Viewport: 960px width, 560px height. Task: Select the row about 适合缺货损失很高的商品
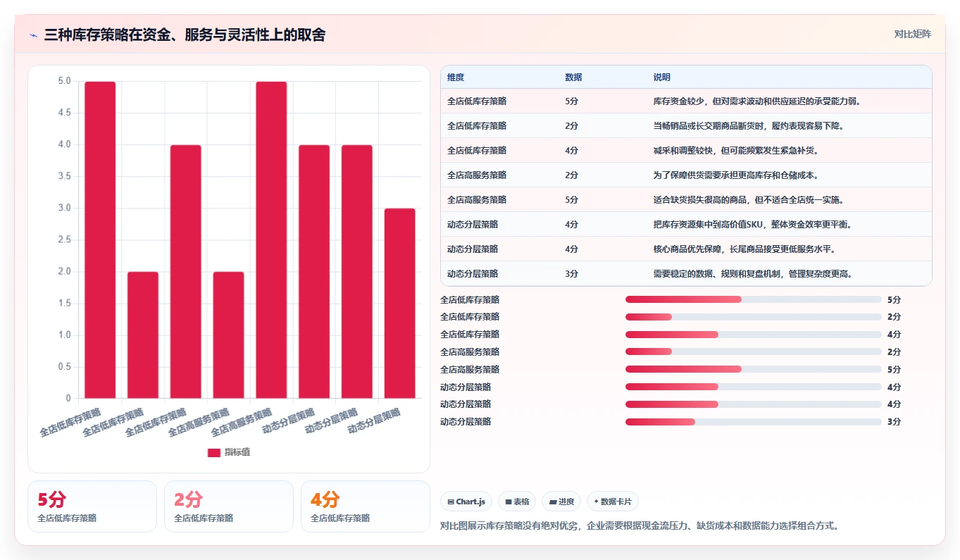coord(686,200)
